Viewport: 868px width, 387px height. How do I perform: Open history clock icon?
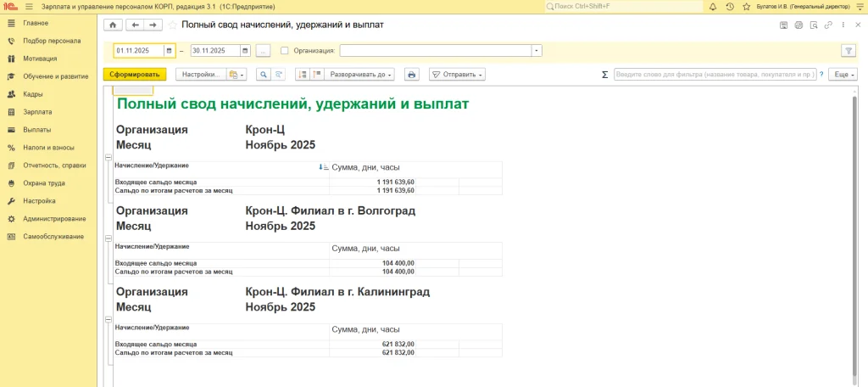point(730,7)
